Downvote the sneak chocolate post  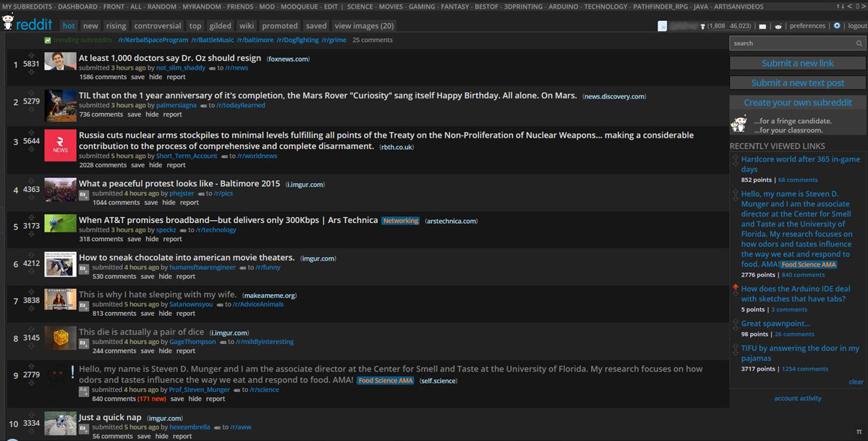point(31,272)
